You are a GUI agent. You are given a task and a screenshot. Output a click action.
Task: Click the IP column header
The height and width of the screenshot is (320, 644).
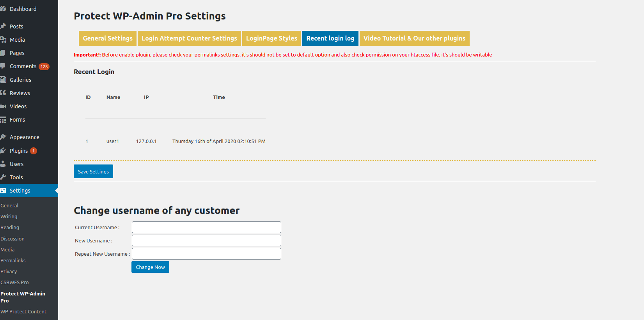146,97
